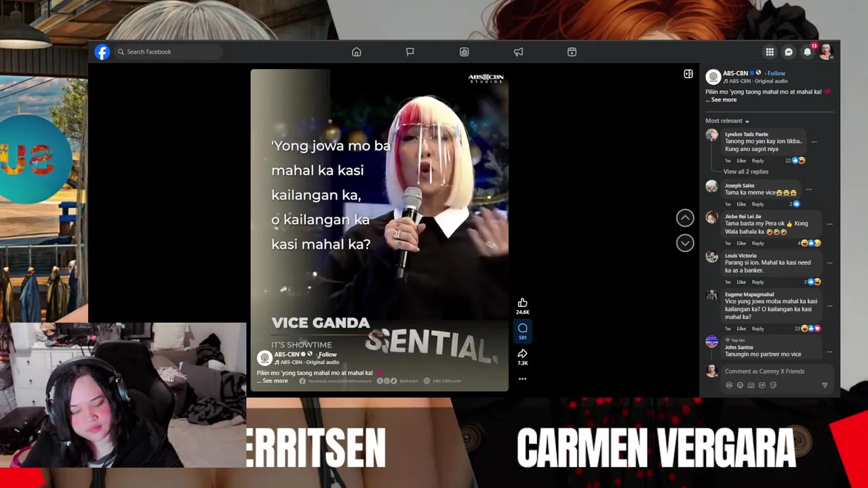This screenshot has width=868, height=488.
Task: Insert a sticker in comment box
Action: click(772, 385)
